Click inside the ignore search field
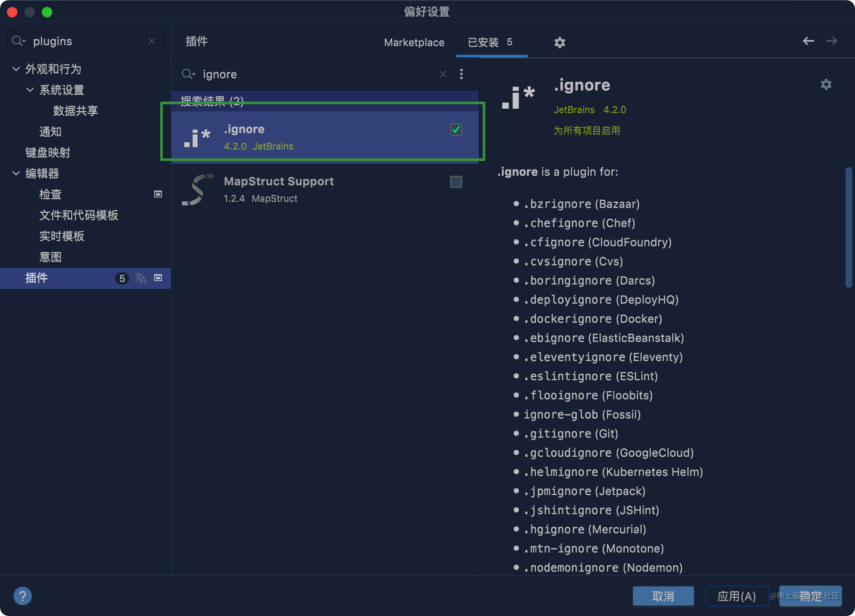855x616 pixels. coord(305,74)
